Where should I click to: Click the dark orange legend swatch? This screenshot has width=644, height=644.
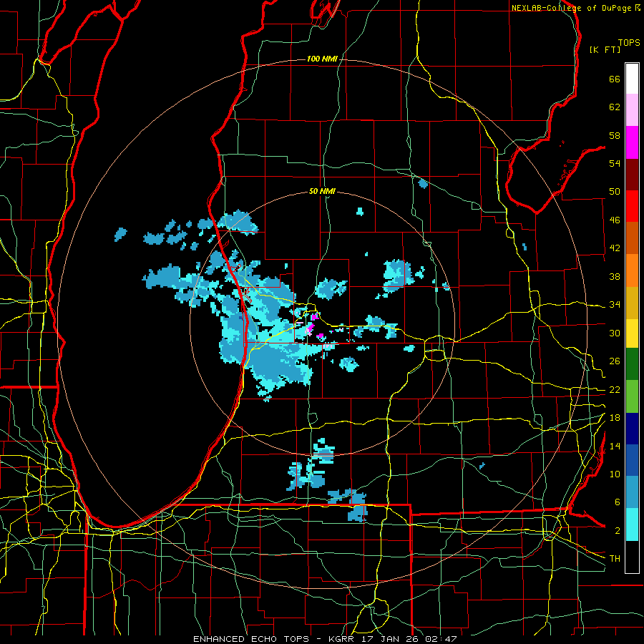tap(632, 238)
